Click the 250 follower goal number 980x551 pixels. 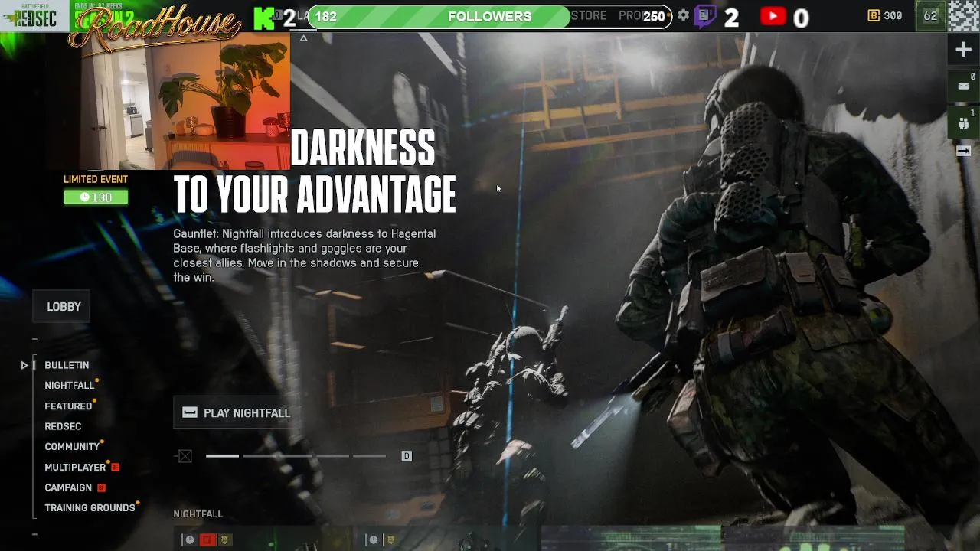click(654, 17)
